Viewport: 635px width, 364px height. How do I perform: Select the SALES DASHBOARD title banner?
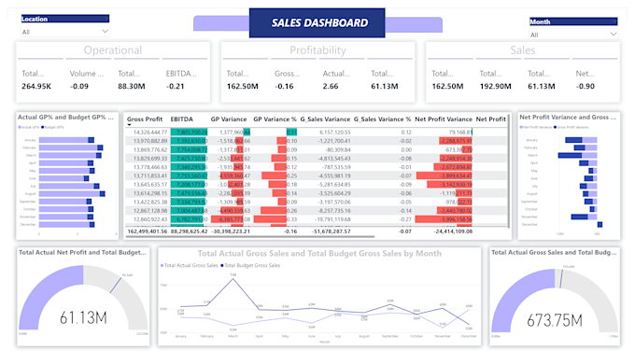click(317, 23)
